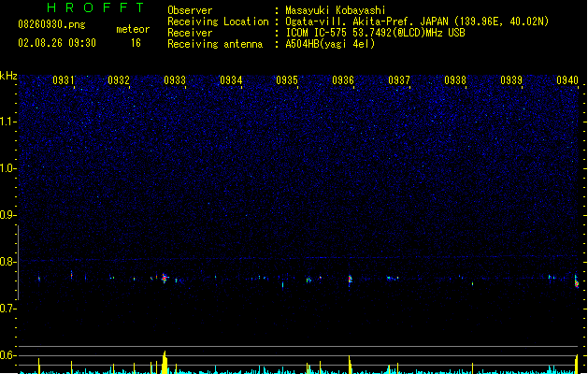Click the Receiving antenna label
588x374 pixels.
coord(215,44)
